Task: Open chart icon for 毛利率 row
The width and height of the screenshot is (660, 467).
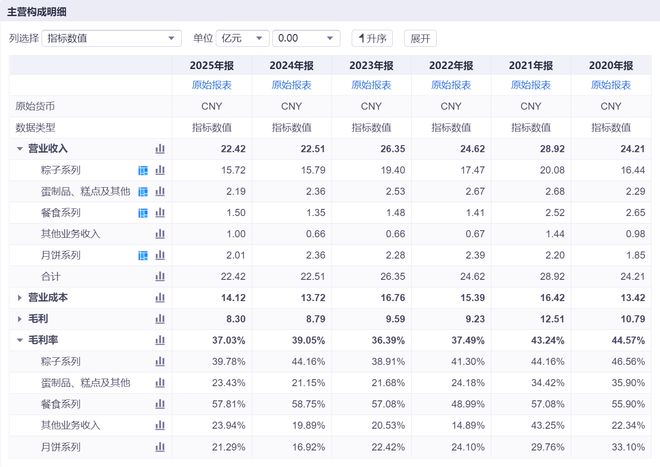Action: click(160, 340)
